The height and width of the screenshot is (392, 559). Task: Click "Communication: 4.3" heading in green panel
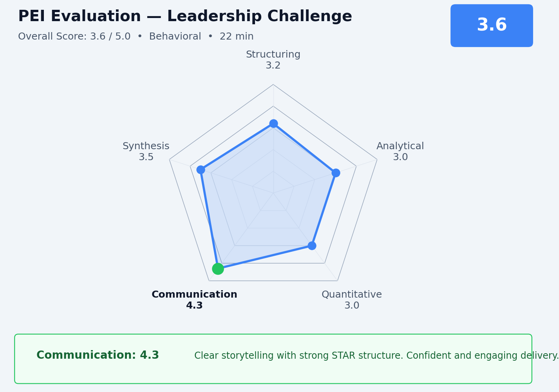click(x=98, y=355)
